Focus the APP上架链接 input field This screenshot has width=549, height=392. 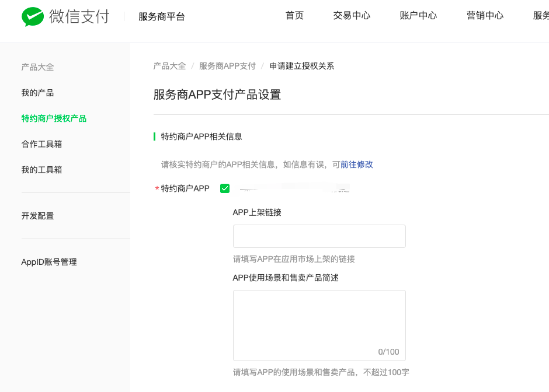point(319,236)
